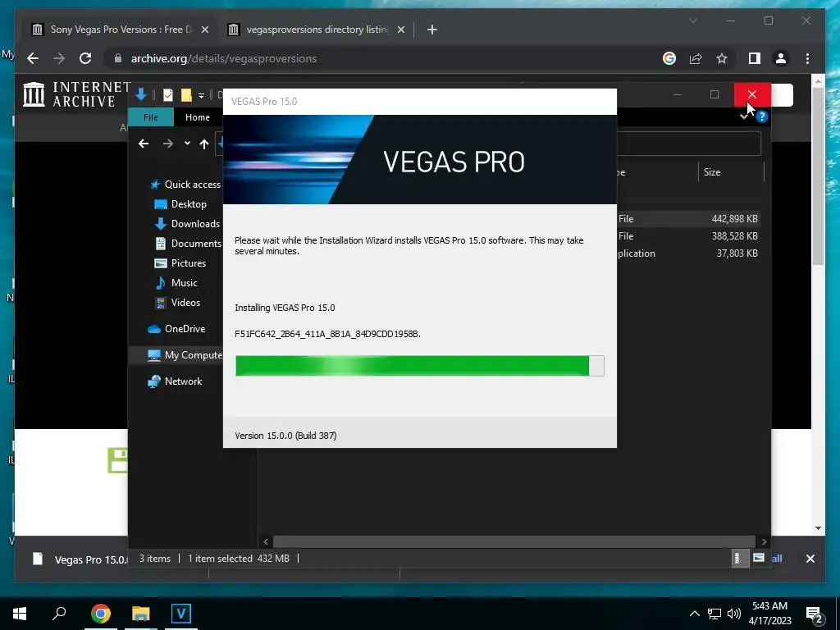Switch to VEGAS installer taskbar icon
Screen dimensions: 840x630
pyautogui.click(x=181, y=614)
